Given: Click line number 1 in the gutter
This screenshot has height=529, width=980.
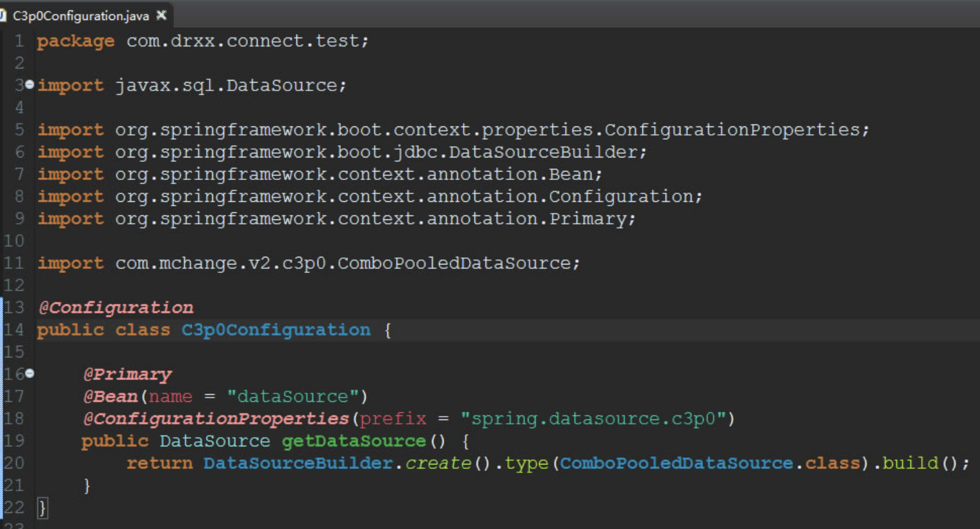Looking at the screenshot, I should (19, 41).
